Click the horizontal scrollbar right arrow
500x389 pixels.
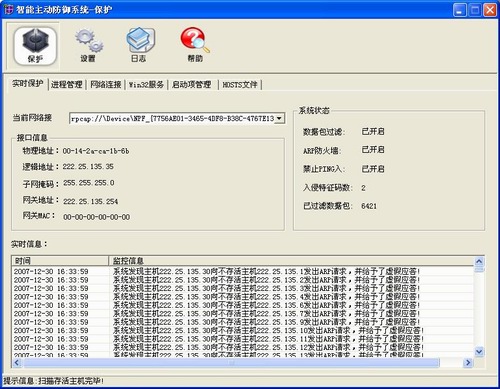click(x=468, y=362)
